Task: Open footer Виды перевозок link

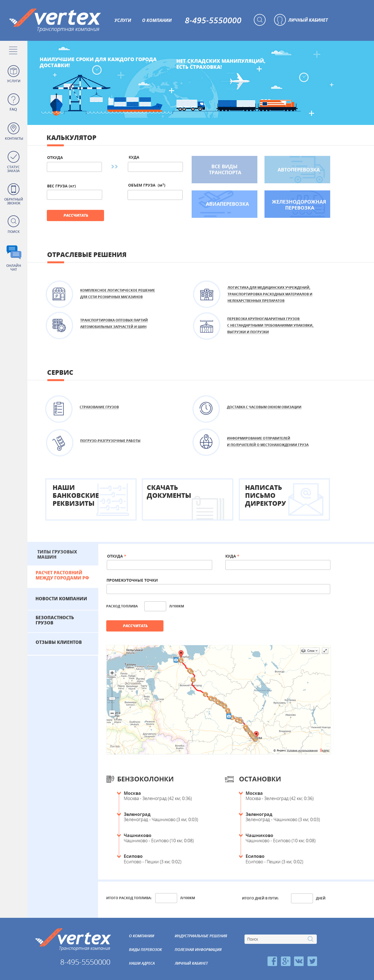Action: click(x=145, y=950)
